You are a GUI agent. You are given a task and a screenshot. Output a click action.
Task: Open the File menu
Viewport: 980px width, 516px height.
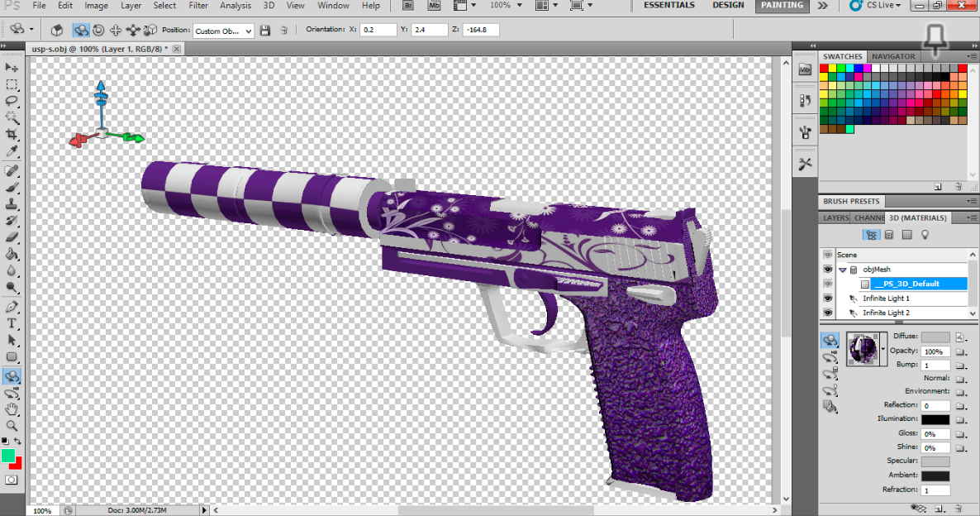[x=39, y=6]
